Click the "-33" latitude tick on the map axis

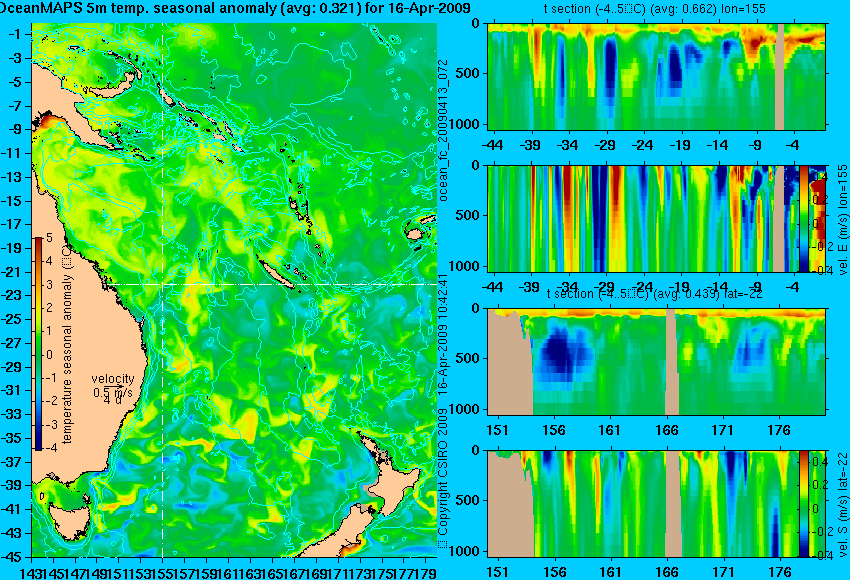[11, 414]
